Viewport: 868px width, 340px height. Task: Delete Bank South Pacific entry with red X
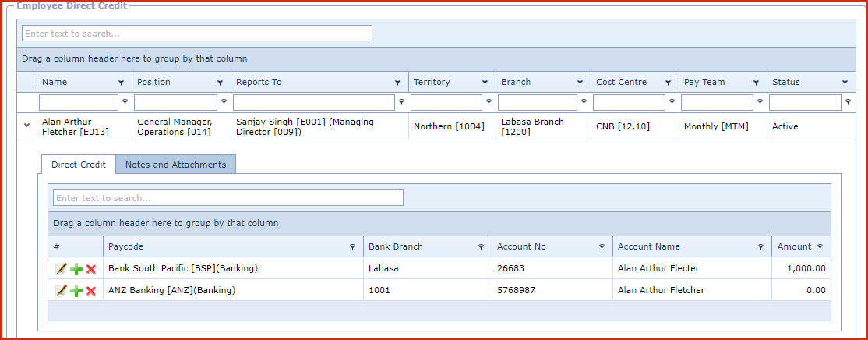[90, 269]
